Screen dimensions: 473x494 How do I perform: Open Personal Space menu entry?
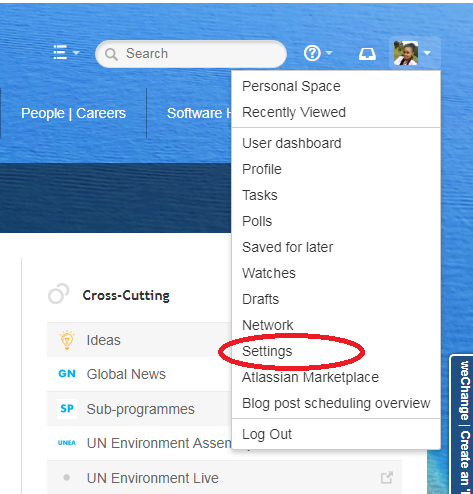[x=291, y=86]
